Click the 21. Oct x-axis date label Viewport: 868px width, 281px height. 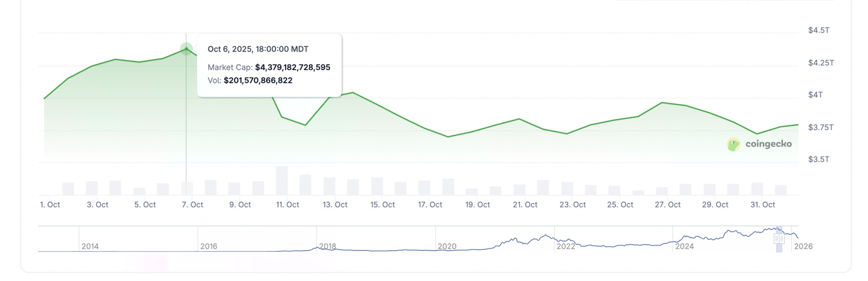[x=525, y=205]
